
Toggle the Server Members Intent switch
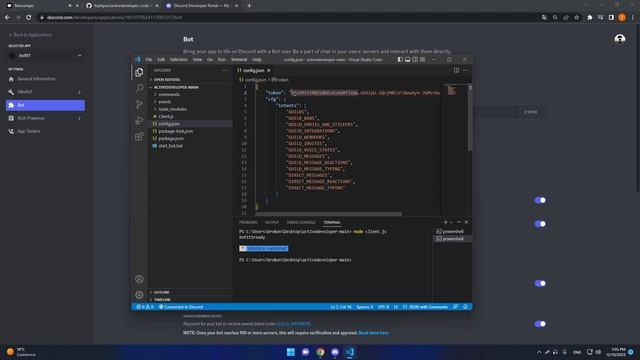tap(540, 324)
